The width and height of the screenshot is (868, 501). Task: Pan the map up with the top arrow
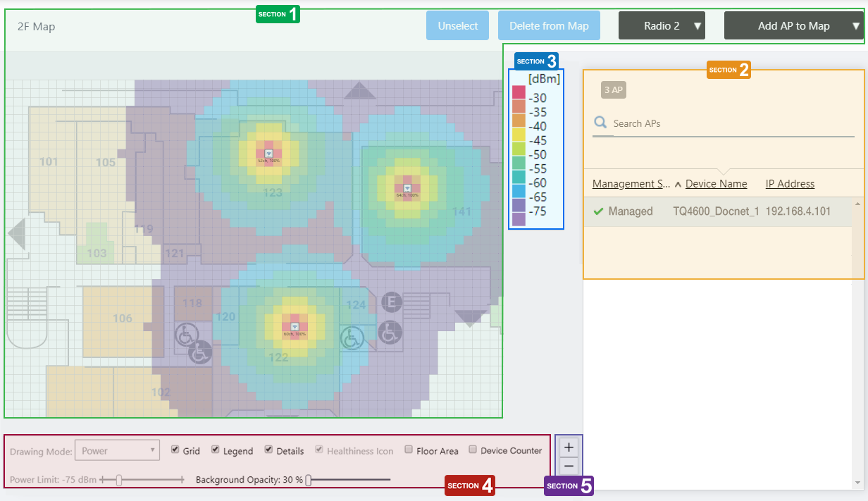coord(360,91)
